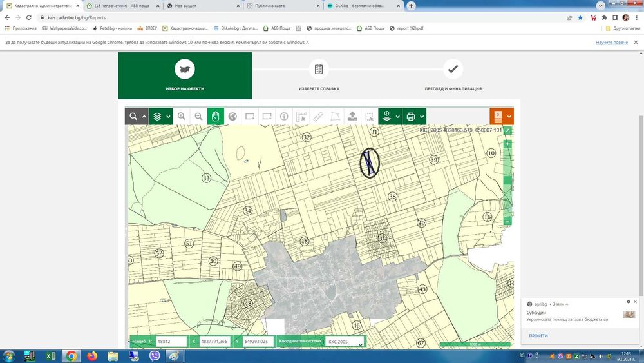Choose the dashed rectangle selection tool
The image size is (644, 363).
click(x=369, y=117)
